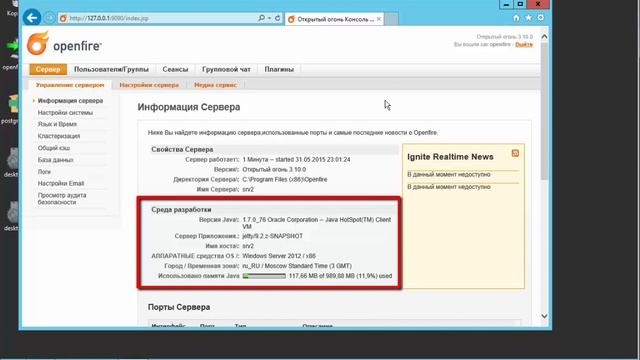Viewport: 640px width, 360px height.
Task: Click the vertical scrollbar thumb
Action: click(x=544, y=110)
